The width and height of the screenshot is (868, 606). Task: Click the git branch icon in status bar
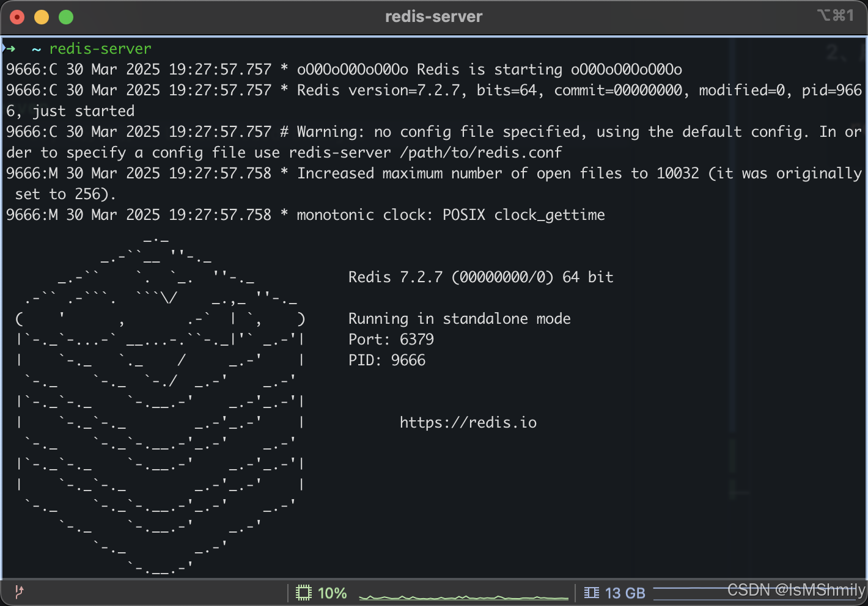click(19, 591)
